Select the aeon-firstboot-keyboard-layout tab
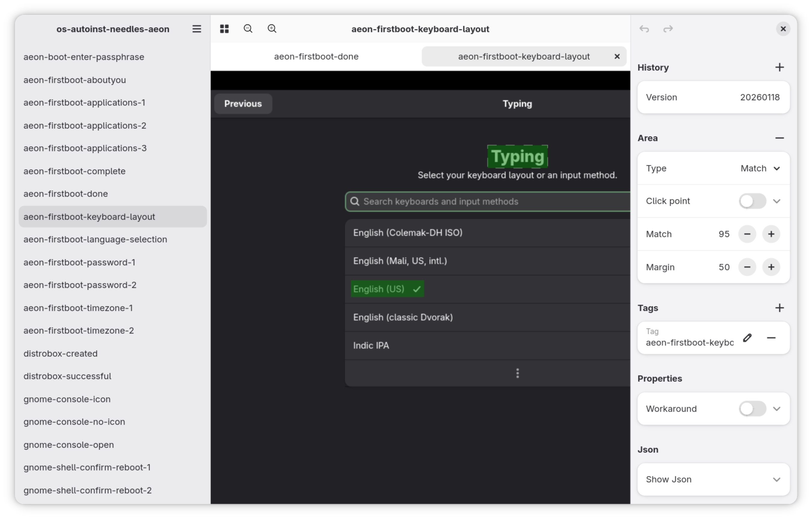Image resolution: width=812 pixels, height=519 pixels. click(524, 56)
